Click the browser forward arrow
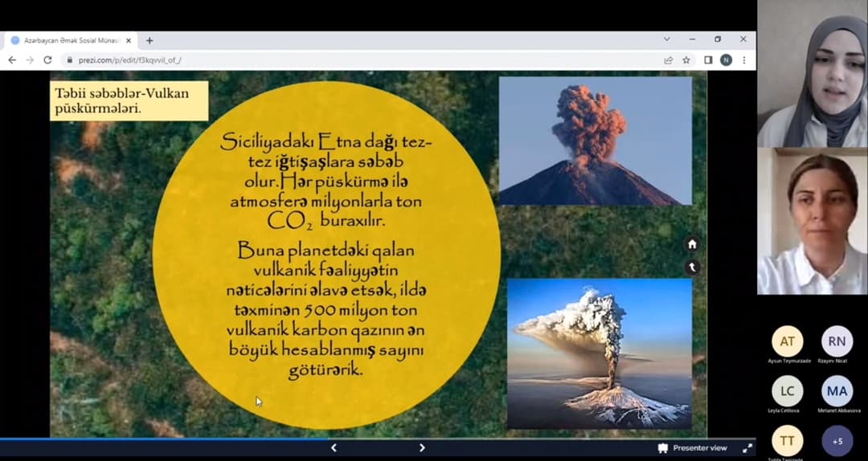The width and height of the screenshot is (868, 461). 30,59
